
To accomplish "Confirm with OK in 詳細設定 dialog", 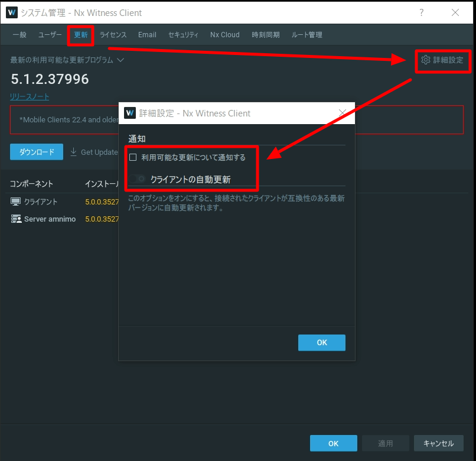I will 322,343.
